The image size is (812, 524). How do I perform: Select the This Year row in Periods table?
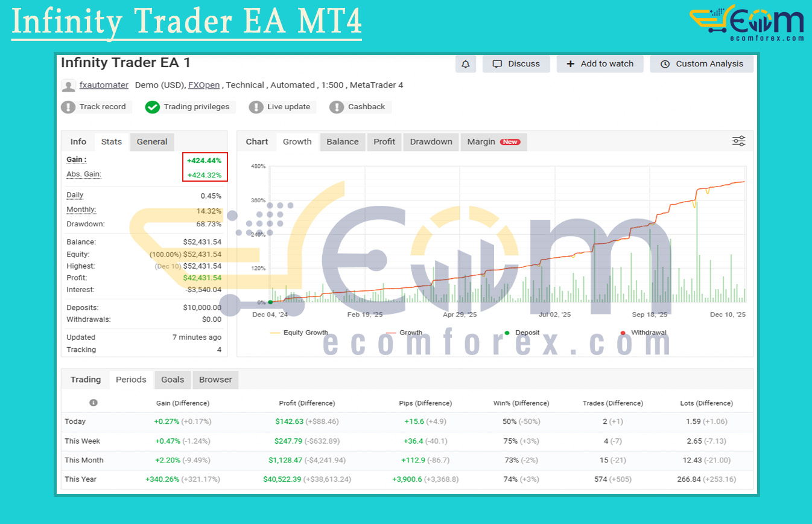coord(80,479)
